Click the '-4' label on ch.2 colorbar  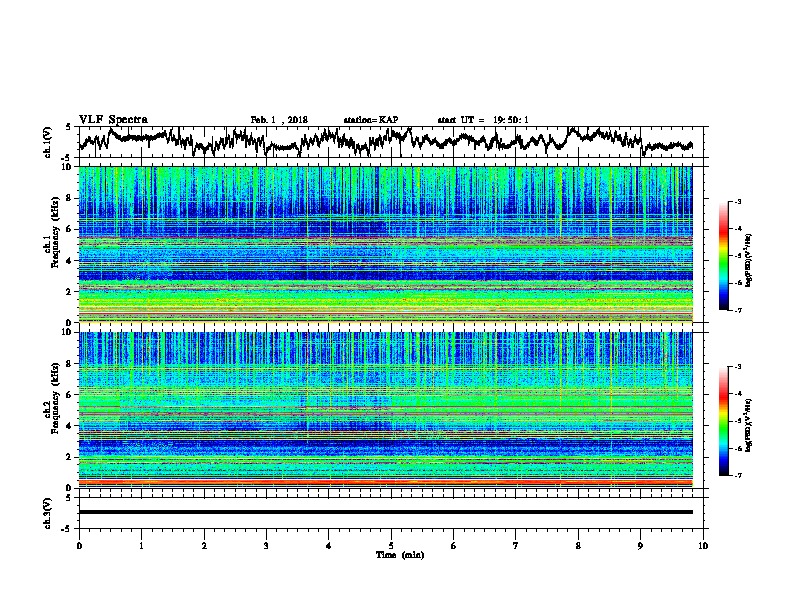point(737,394)
